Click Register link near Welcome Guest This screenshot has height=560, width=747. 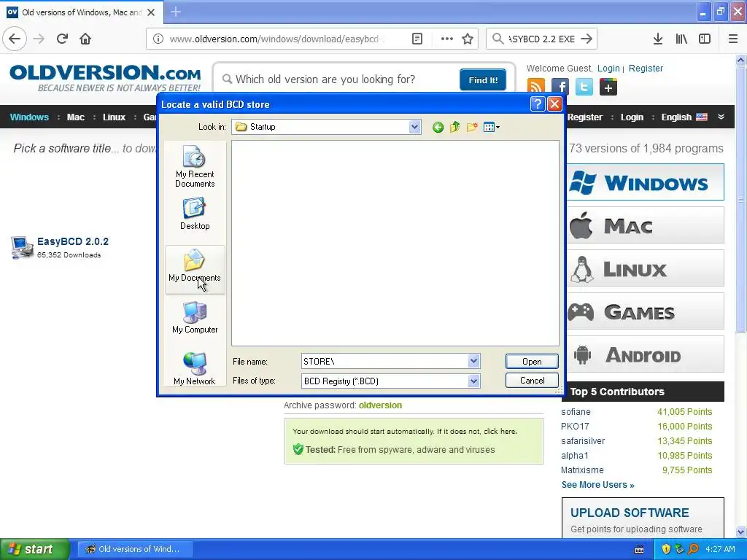[646, 68]
